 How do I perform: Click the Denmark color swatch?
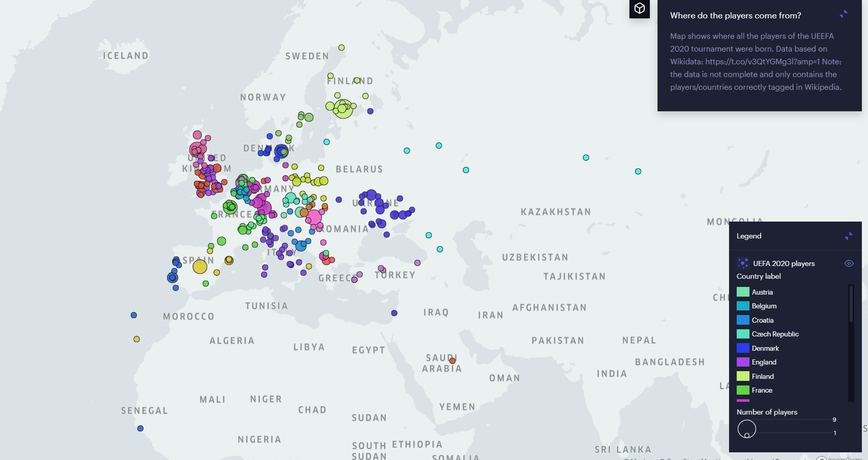coord(743,348)
